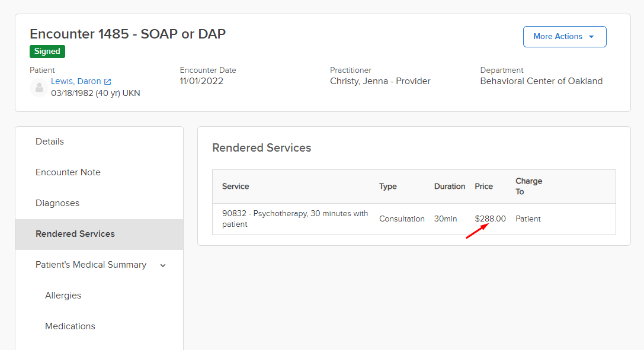
Task: Select Rendered Services in the sidebar
Action: point(99,234)
